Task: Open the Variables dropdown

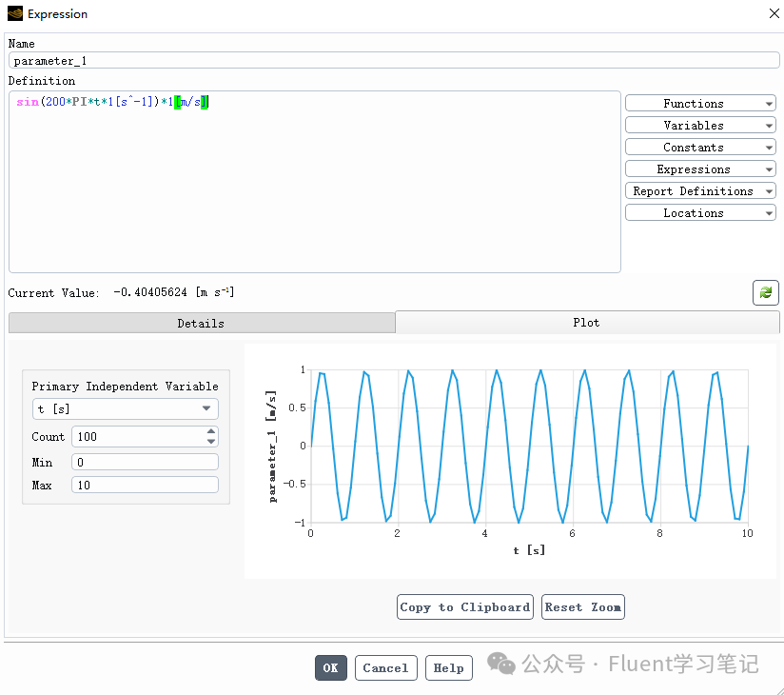Action: [700, 125]
